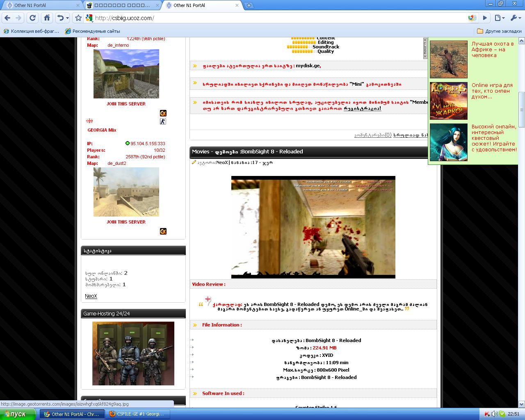Open the NeoX user link in statistics
This screenshot has height=420, width=525.
[x=91, y=296]
